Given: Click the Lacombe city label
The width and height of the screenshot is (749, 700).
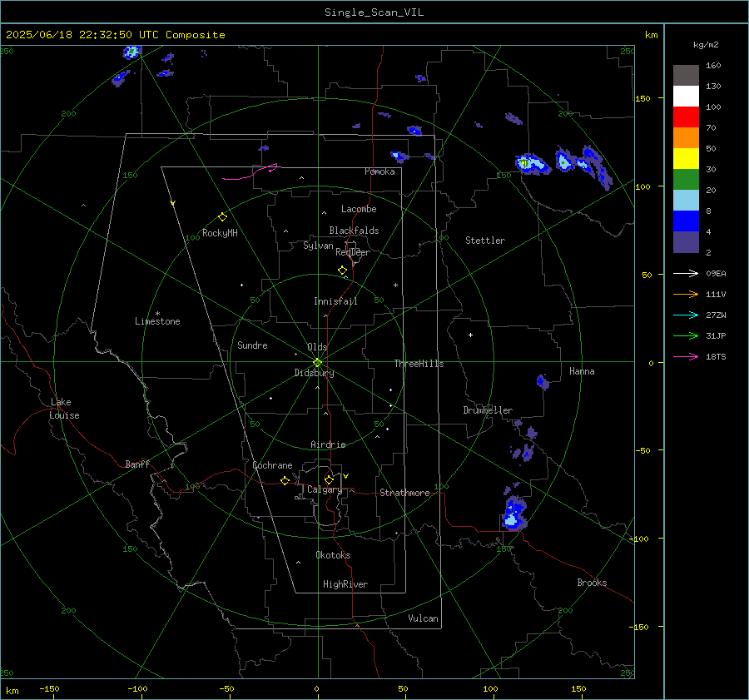Looking at the screenshot, I should tap(359, 209).
